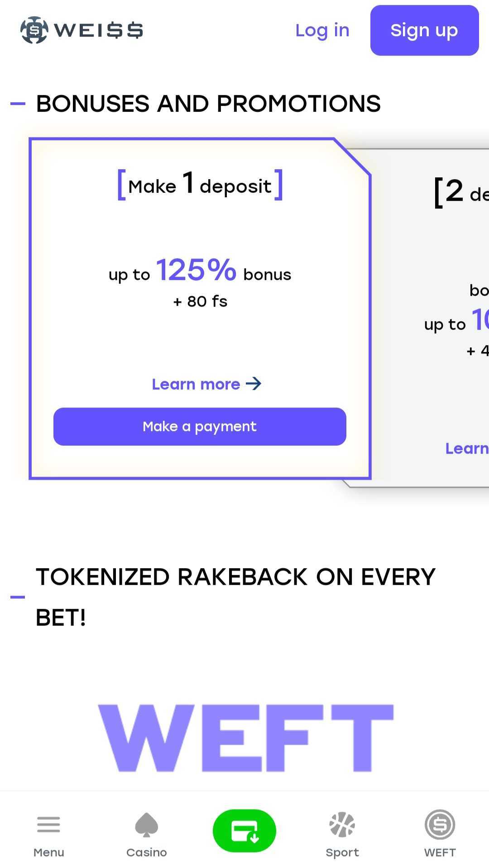Screen dimensions: 489x868
Task: Click the arrow next to Learn more
Action: [254, 384]
